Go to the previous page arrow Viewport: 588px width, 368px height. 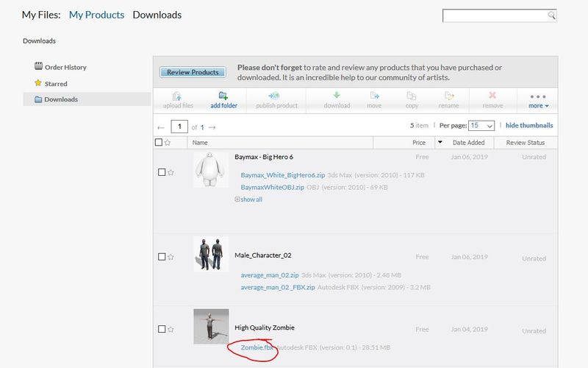click(161, 127)
